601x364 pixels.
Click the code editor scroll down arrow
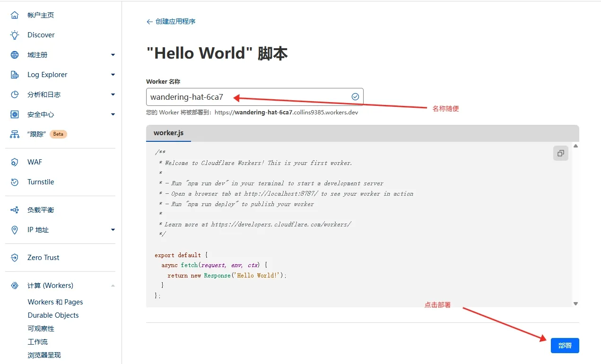(575, 303)
